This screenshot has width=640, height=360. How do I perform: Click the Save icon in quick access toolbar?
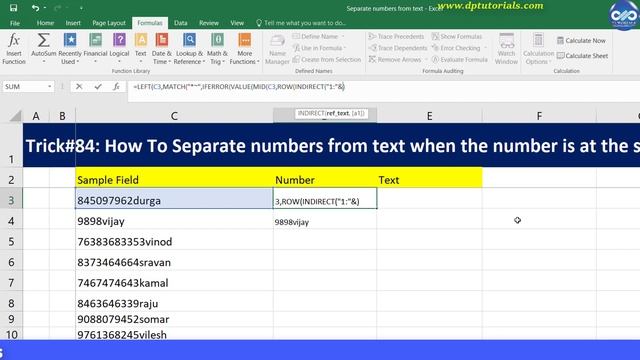coord(13,8)
